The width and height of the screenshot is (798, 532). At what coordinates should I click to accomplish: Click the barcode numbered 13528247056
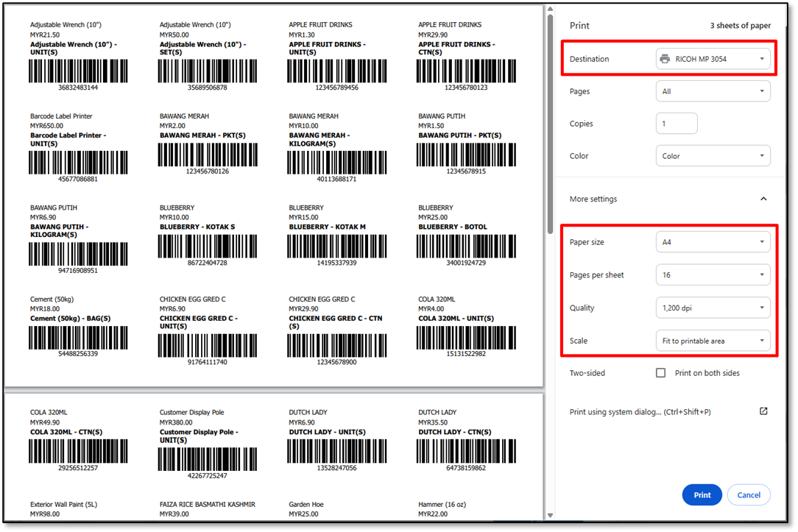[x=337, y=451]
